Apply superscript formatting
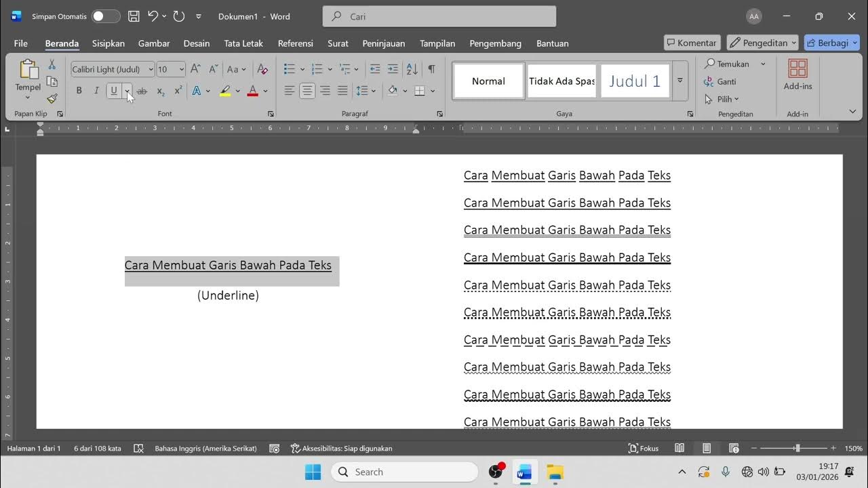The width and height of the screenshot is (868, 488). point(178,91)
